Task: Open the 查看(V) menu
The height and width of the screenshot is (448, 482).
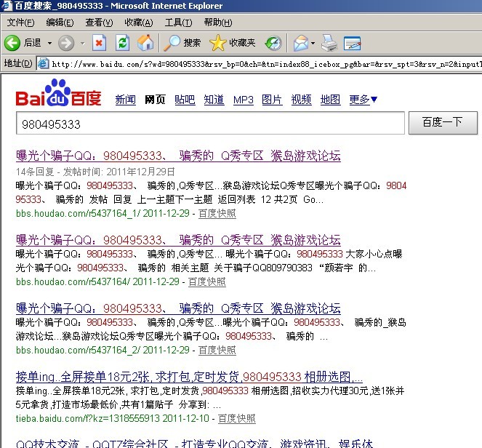Action: pyautogui.click(x=99, y=23)
